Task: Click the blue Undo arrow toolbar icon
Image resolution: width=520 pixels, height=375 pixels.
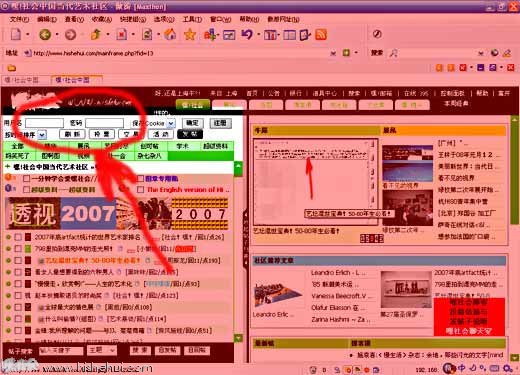Action: coord(247,34)
